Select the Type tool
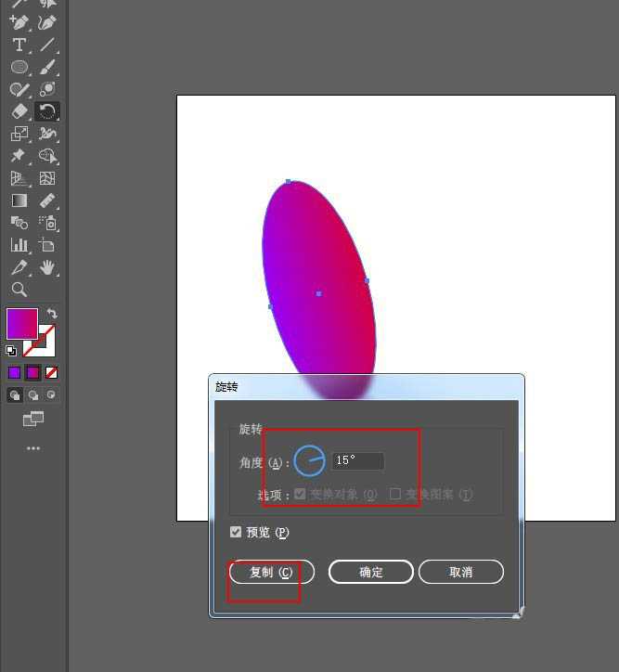The image size is (619, 672). point(19,45)
